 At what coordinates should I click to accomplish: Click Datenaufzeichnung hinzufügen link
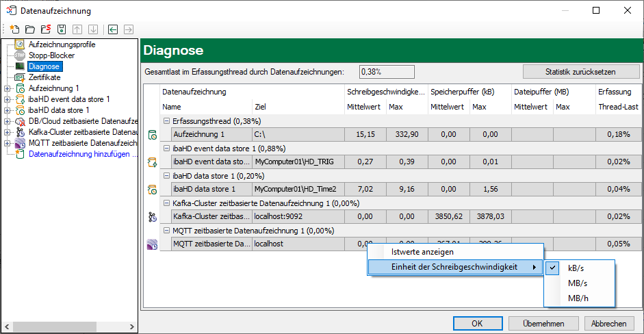coord(82,154)
